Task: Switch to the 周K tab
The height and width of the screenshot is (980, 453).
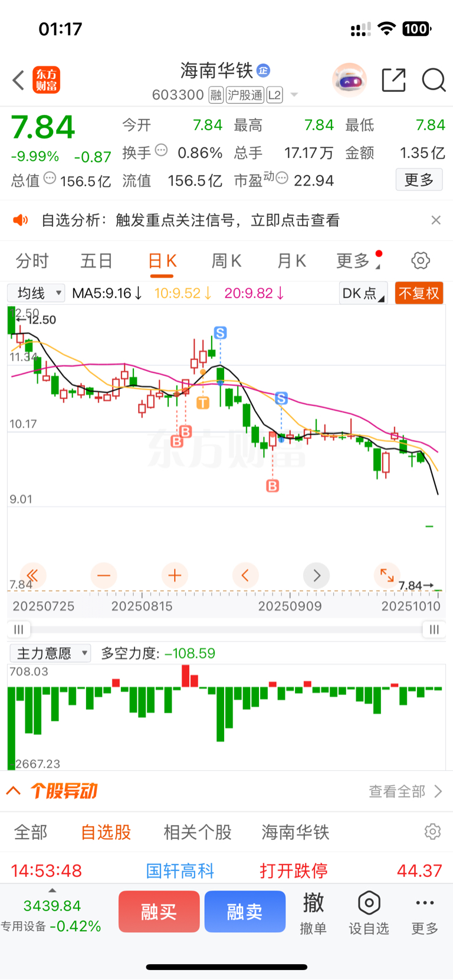Action: click(226, 260)
